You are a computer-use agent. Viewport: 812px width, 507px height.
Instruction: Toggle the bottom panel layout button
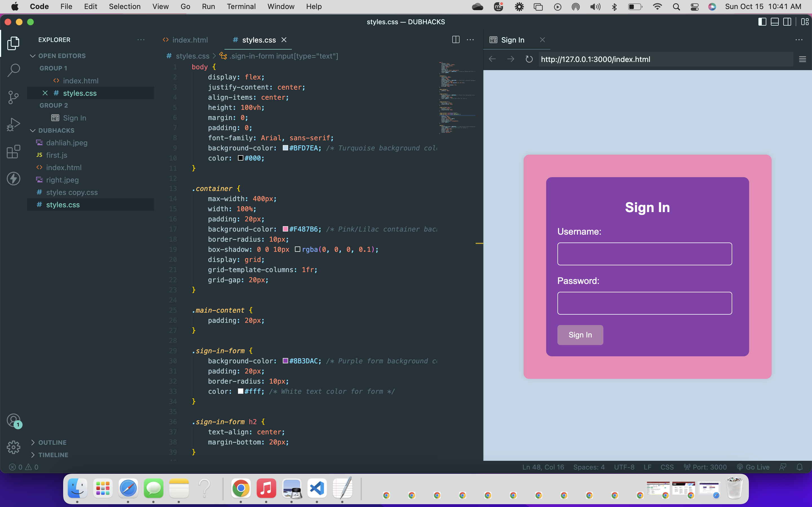pyautogui.click(x=775, y=22)
